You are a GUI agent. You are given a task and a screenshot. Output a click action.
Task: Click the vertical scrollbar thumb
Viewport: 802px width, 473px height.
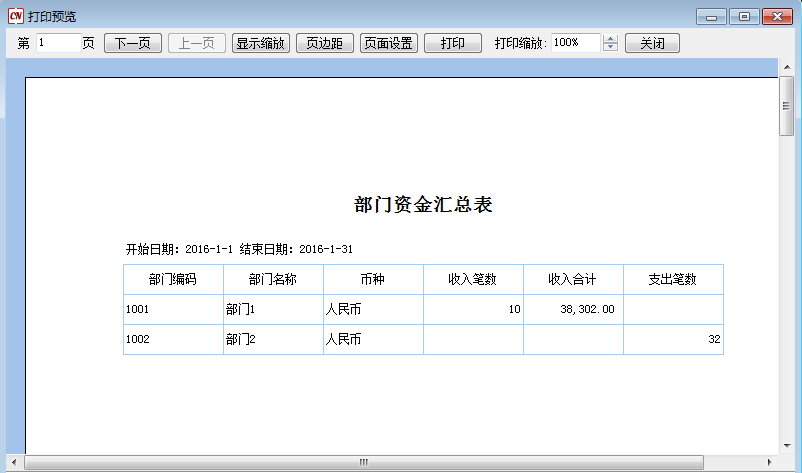click(x=786, y=105)
